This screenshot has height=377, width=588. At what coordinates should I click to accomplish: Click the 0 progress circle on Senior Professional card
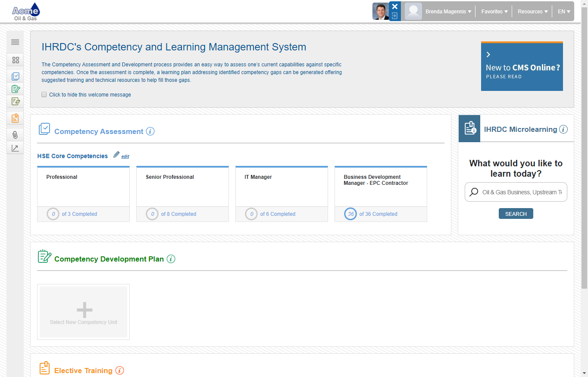(152, 214)
